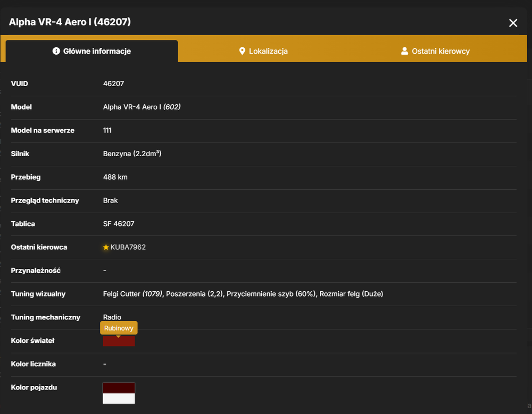This screenshot has height=414, width=532.
Task: Click the dialog title Alpha VR-4 Aero I (46207)
Action: click(70, 22)
